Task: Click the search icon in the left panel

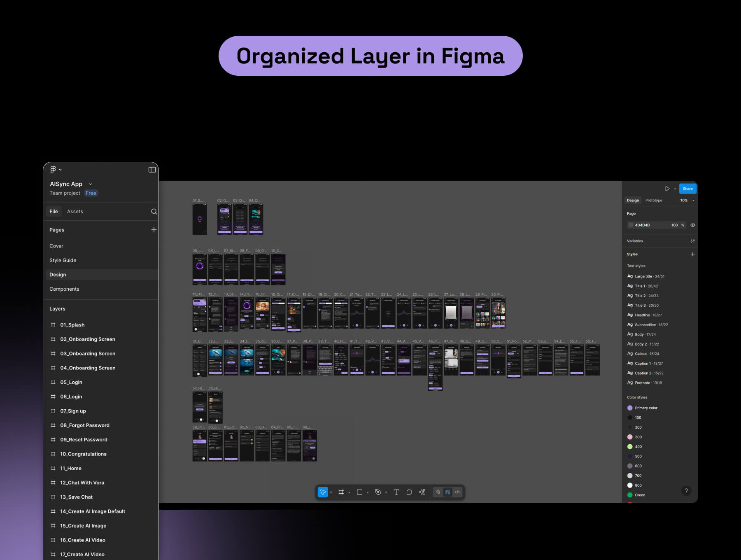Action: pos(154,212)
